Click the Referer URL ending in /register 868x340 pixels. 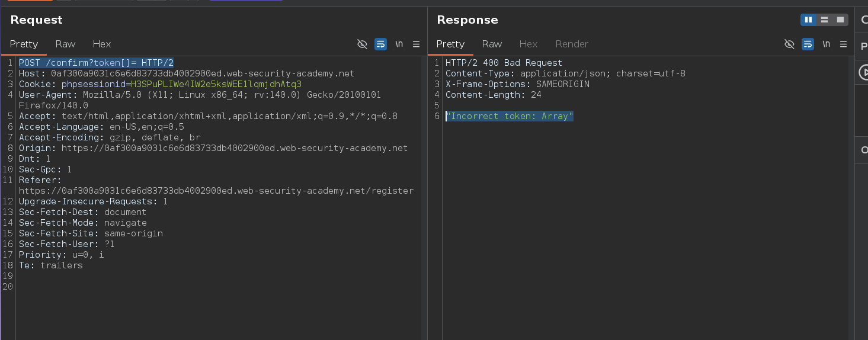pos(216,191)
